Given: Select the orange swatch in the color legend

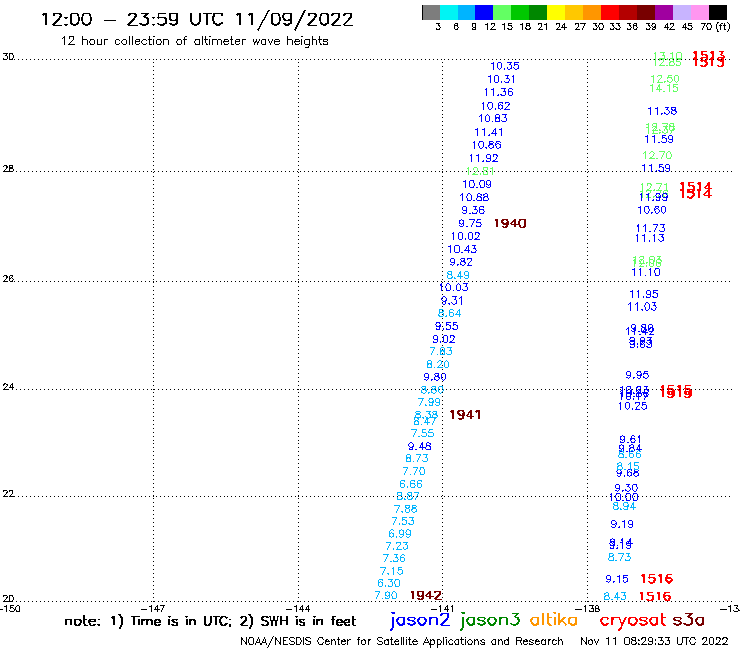Looking at the screenshot, I should point(592,13).
